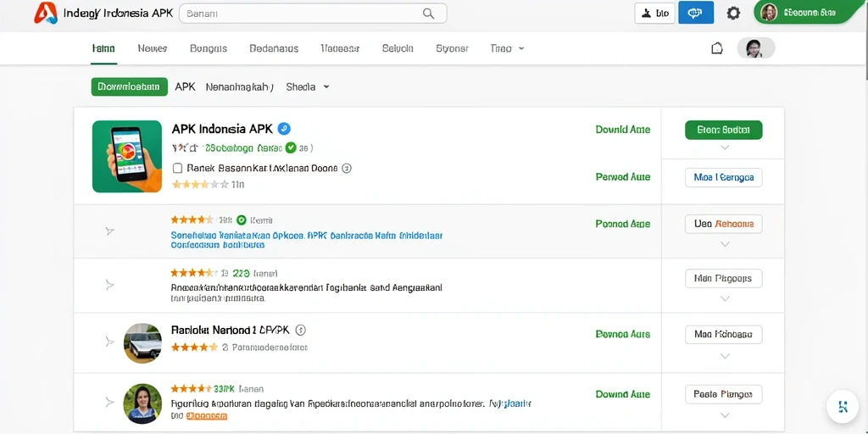Select the APK filter
Screen dimensions: 868x434
coord(185,87)
